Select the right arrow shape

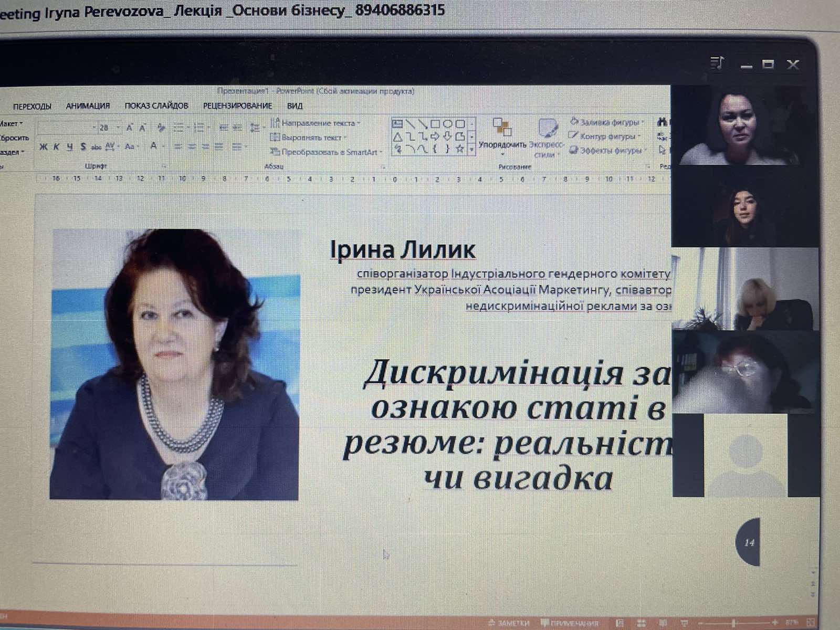tap(435, 136)
